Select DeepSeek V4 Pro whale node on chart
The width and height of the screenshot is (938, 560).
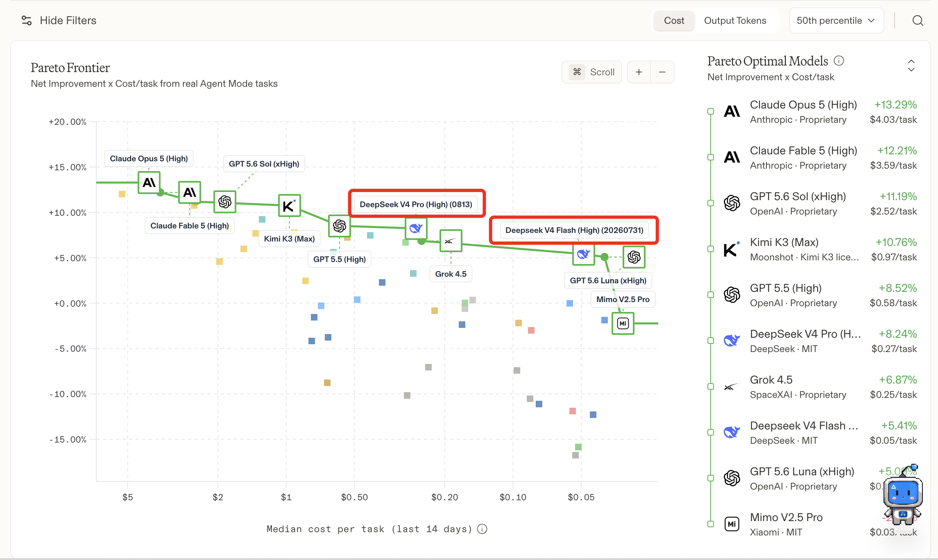click(x=416, y=228)
